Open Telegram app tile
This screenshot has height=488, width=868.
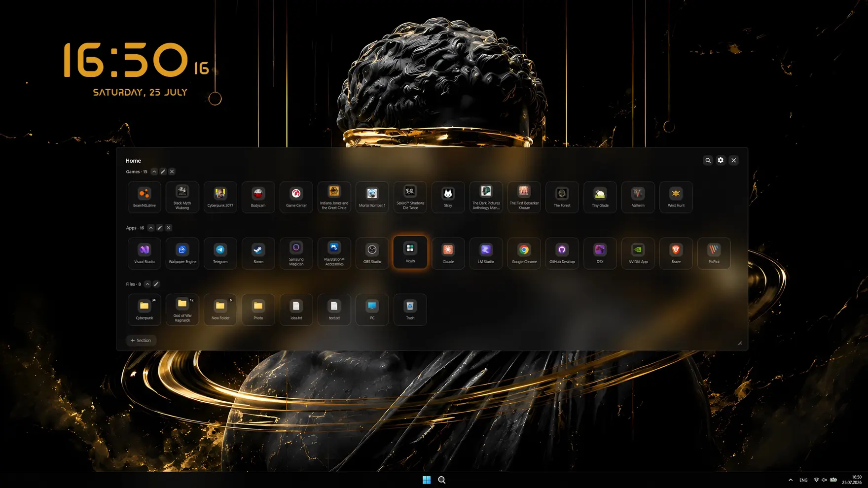coord(220,253)
